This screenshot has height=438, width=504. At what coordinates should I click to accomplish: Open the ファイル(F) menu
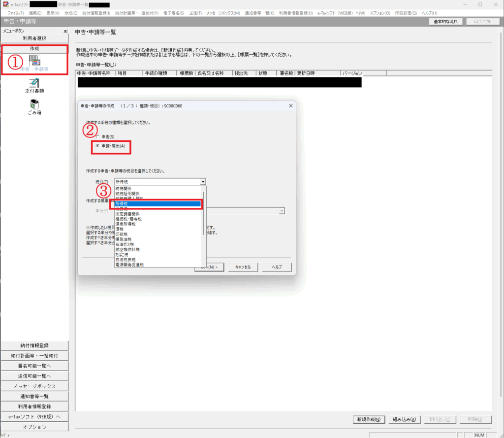coord(16,12)
